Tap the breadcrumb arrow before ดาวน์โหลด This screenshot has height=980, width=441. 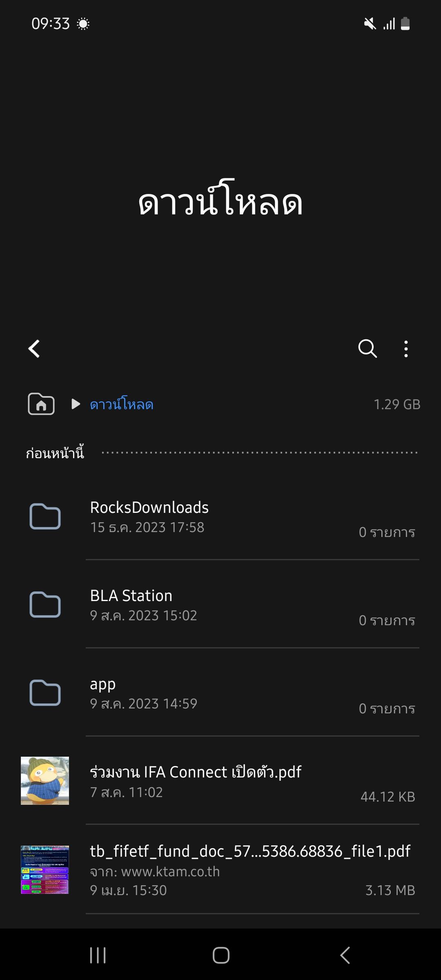(76, 404)
